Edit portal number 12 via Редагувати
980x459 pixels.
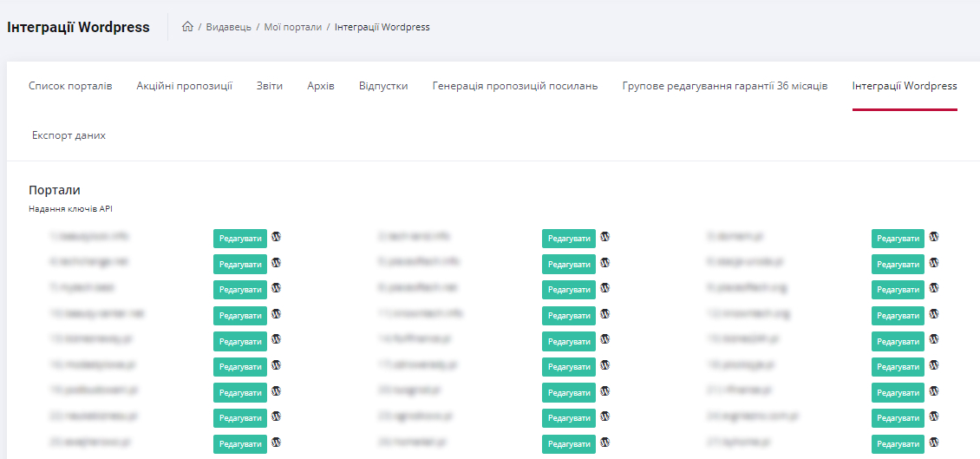[x=898, y=315]
